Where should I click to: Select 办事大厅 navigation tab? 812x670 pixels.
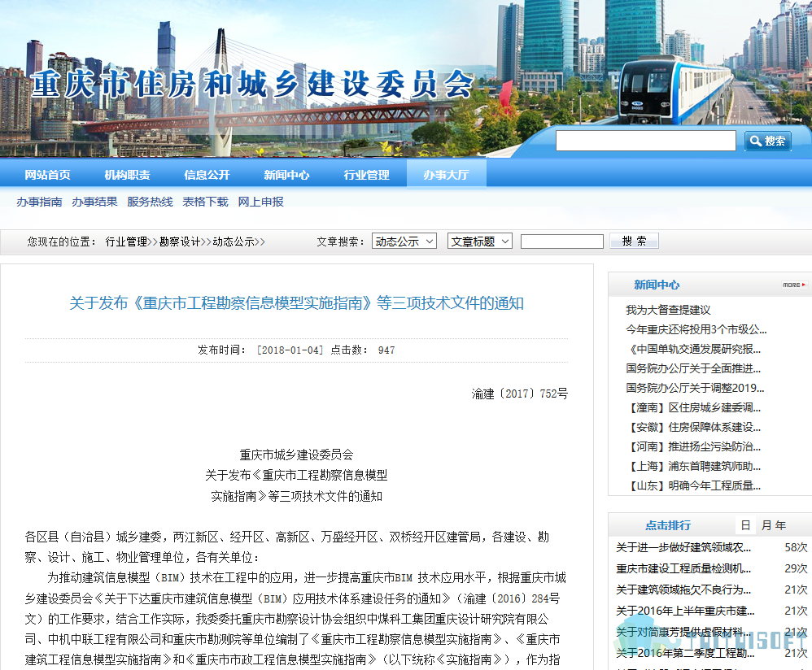(447, 175)
